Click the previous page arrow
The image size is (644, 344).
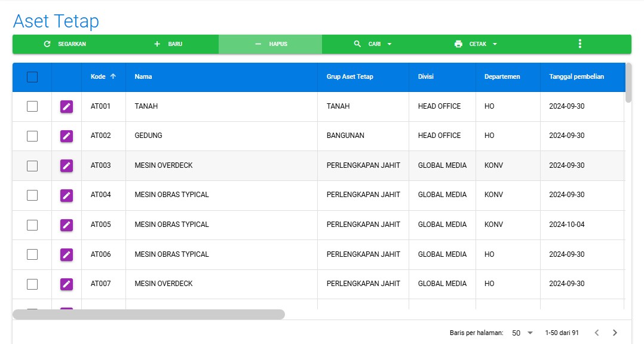[596, 333]
